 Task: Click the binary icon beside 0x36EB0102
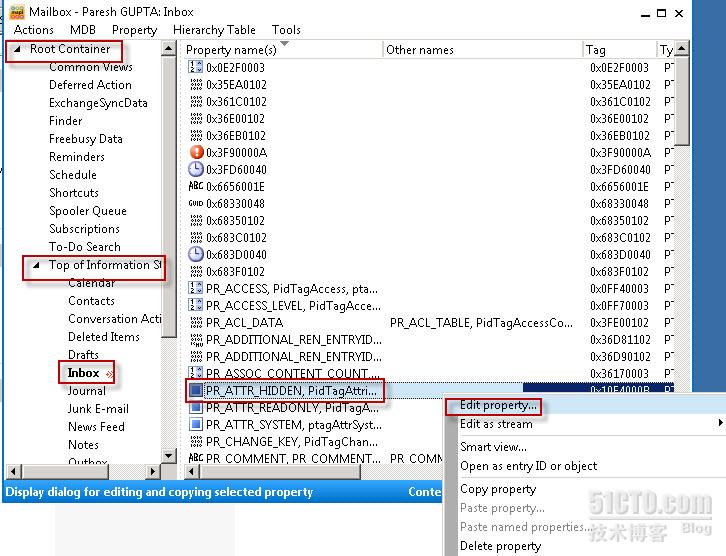coord(196,136)
